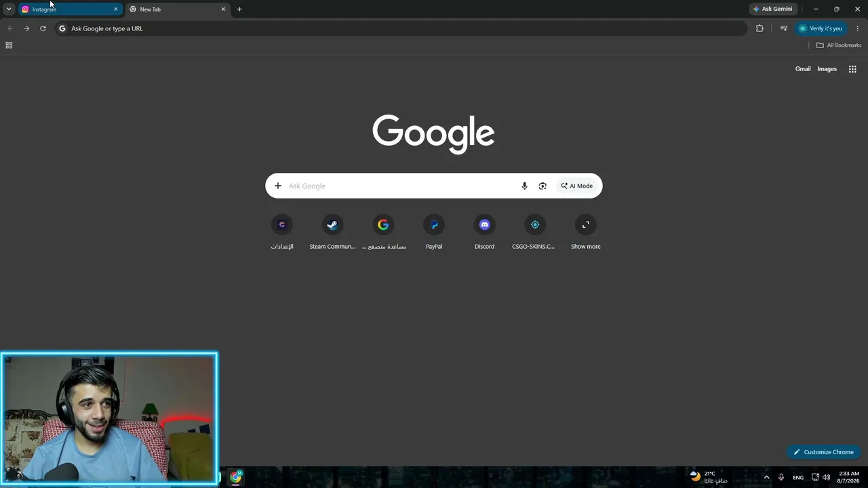
Task: Click the Ask Gemini button
Action: [x=772, y=9]
